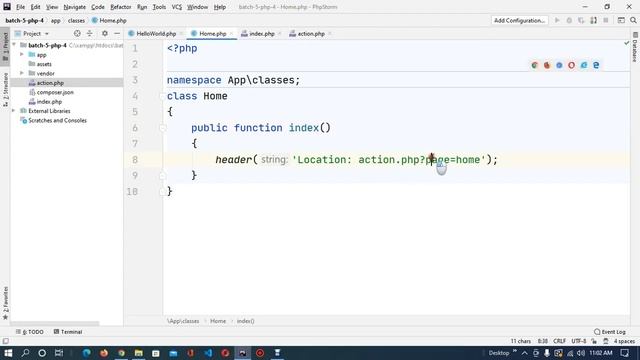This screenshot has width=640, height=360.
Task: Switch to the index.php editor tab
Action: (x=262, y=33)
